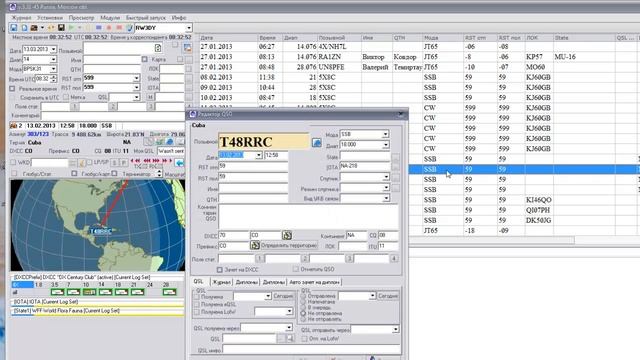Click the time spinner beside 08:32
This screenshot has height=360, width=640.
click(53, 78)
